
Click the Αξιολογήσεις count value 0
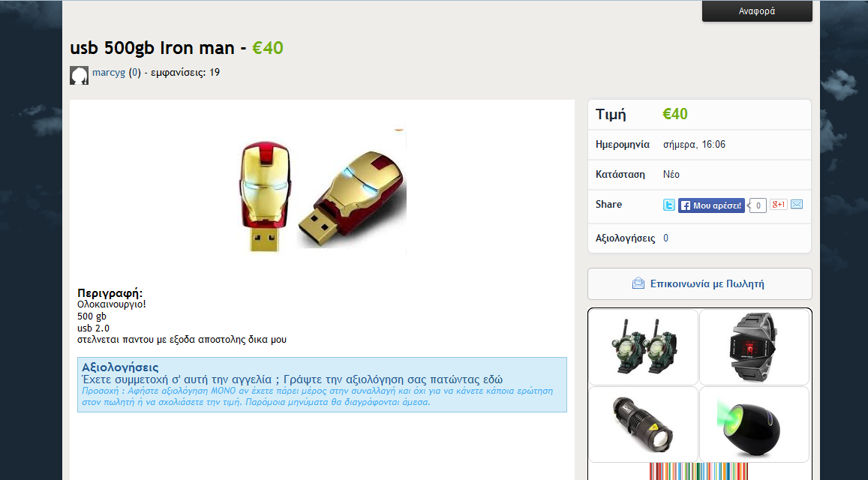pos(666,238)
